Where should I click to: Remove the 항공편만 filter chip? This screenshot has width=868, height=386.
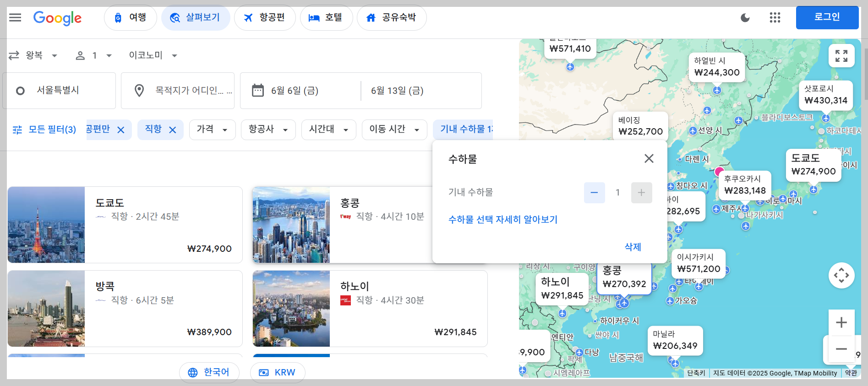click(121, 130)
